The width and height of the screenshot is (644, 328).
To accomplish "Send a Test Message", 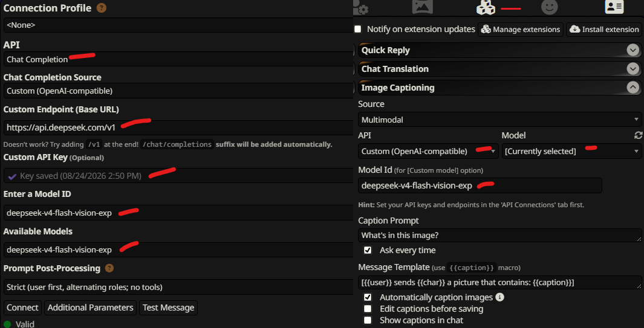I will point(168,307).
